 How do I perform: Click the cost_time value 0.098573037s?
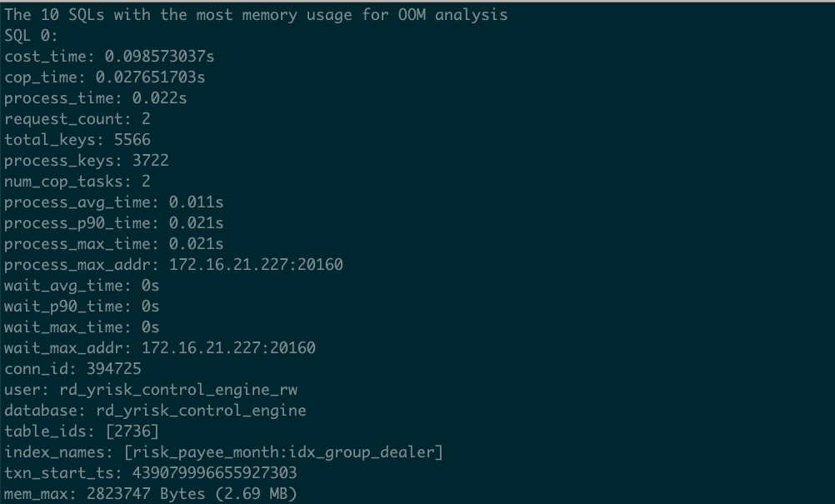[159, 57]
